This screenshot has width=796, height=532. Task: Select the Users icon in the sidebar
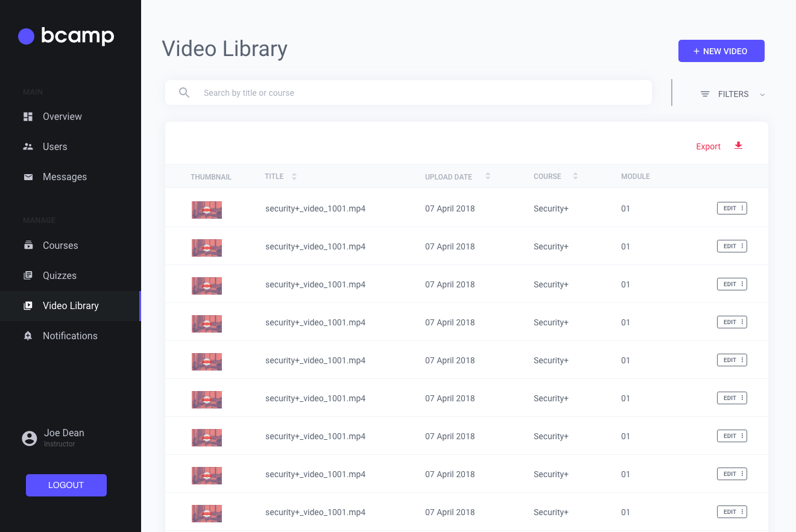tap(28, 146)
